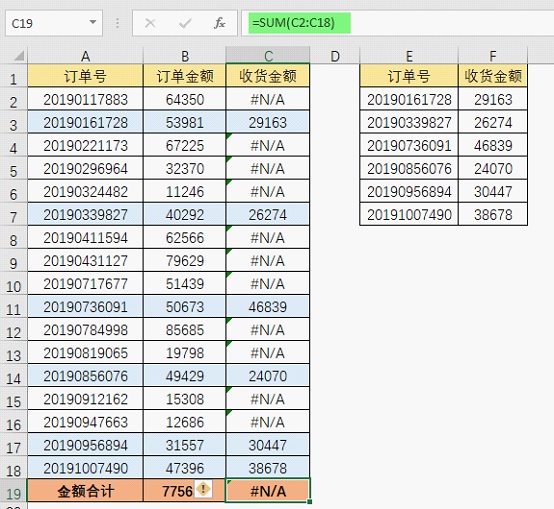Select cell B11 containing 50673

point(184,307)
